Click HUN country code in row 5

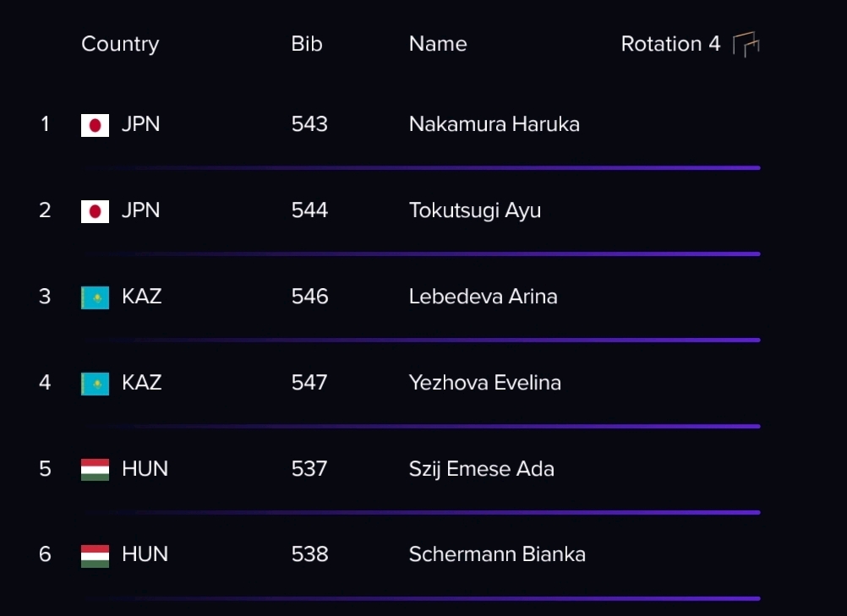pyautogui.click(x=145, y=469)
